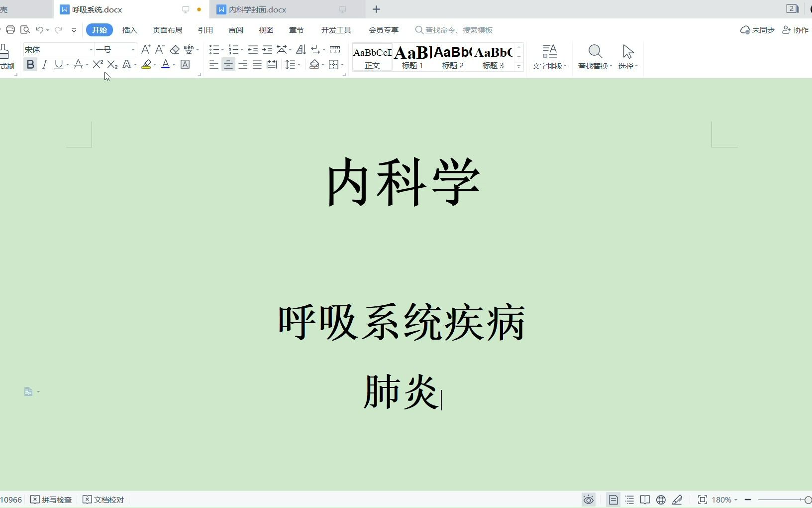Apply character border icon

[185, 65]
